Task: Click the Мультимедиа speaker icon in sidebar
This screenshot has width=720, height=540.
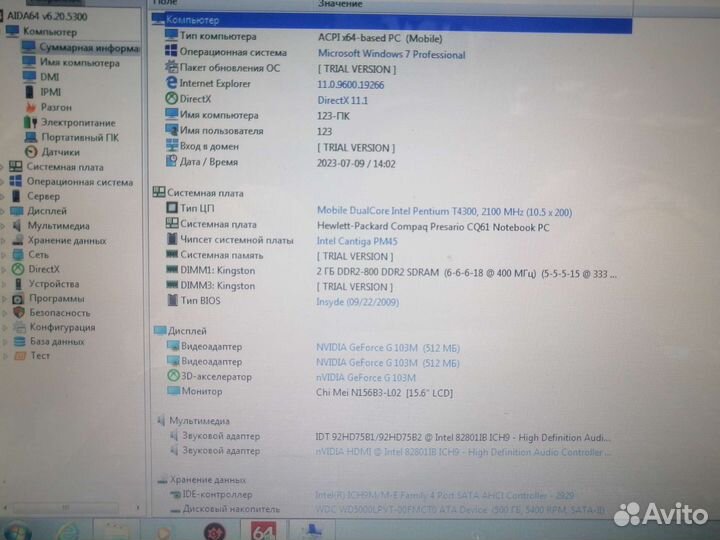Action: [x=17, y=225]
